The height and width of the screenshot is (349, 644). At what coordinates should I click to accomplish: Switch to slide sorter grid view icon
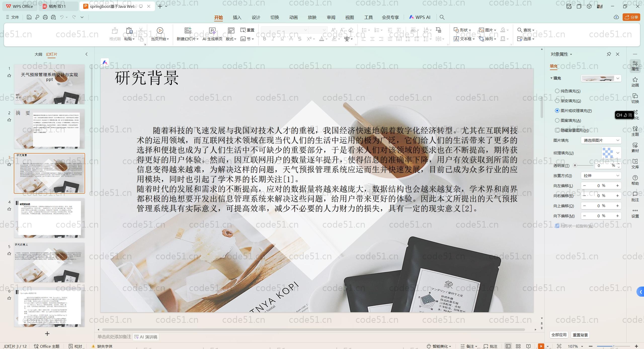(518, 346)
